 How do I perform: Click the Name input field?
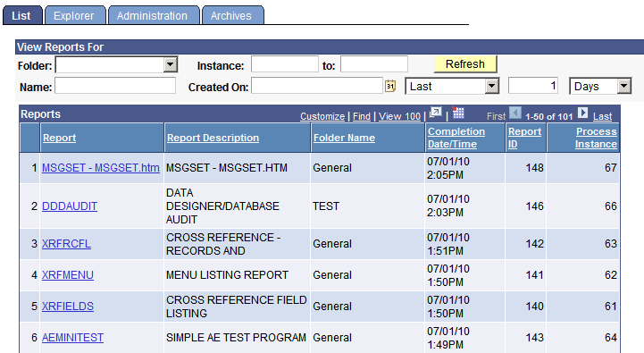pos(115,86)
